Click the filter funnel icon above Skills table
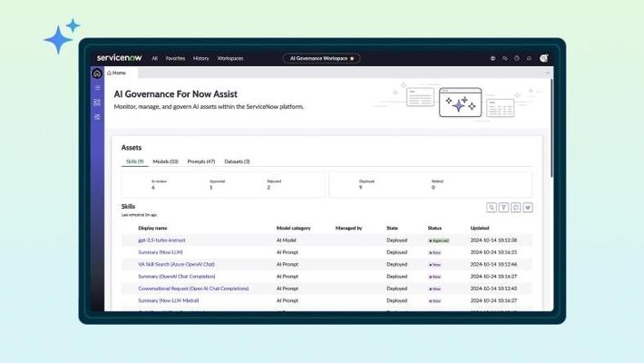The image size is (644, 363). 503,208
